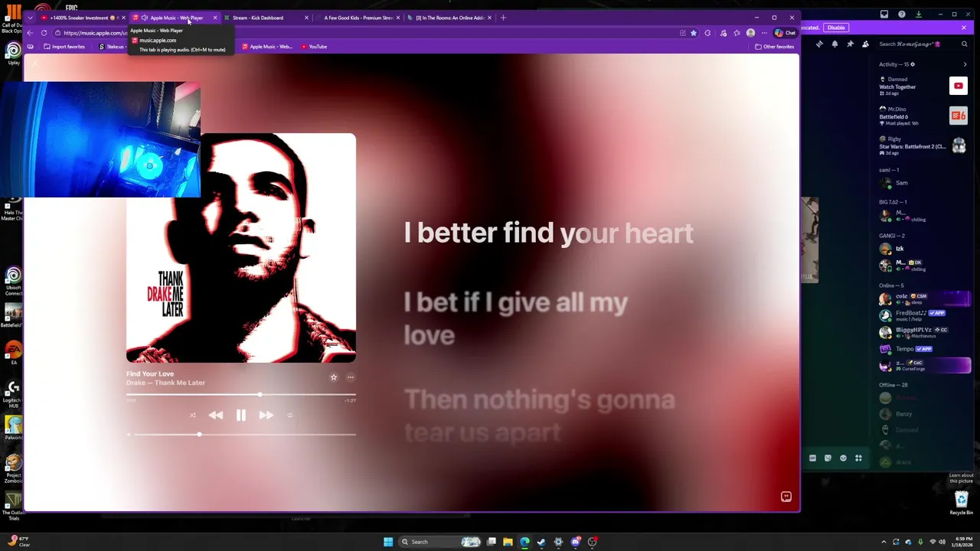Toggle repeat in the music player
This screenshot has height=551, width=980.
coord(289,416)
